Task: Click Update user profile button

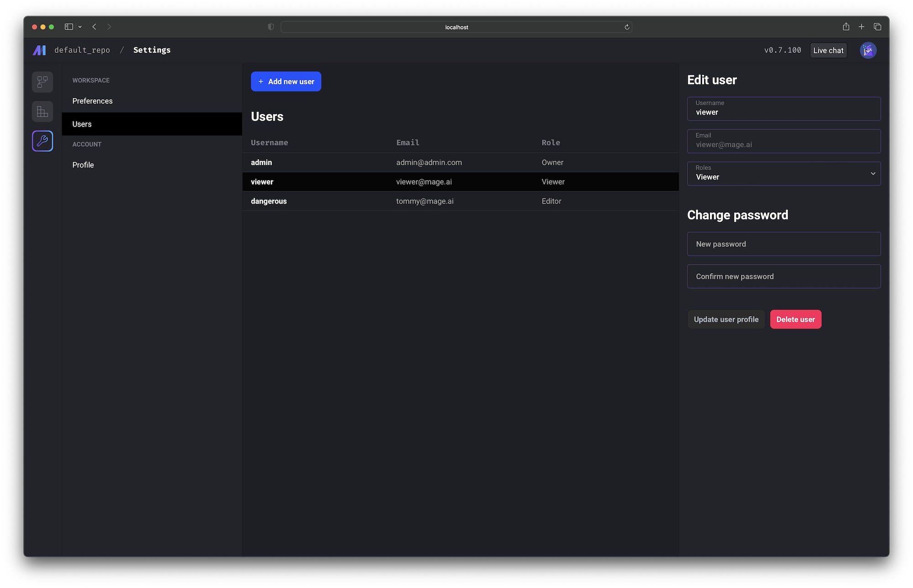Action: click(726, 319)
